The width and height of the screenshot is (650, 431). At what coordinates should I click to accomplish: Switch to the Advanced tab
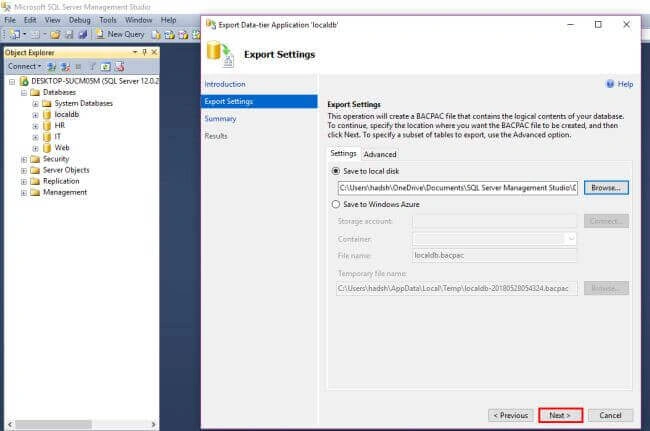[x=380, y=154]
